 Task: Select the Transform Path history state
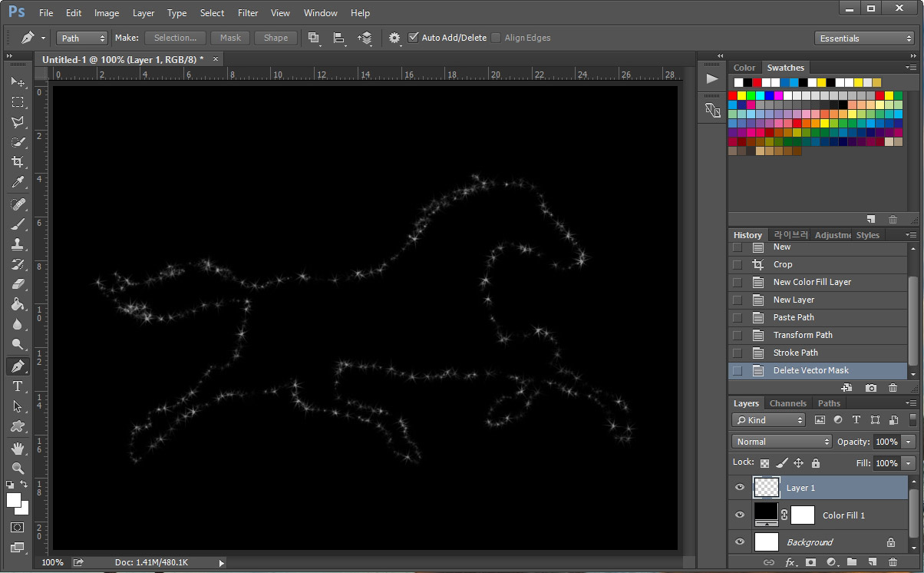(x=818, y=335)
